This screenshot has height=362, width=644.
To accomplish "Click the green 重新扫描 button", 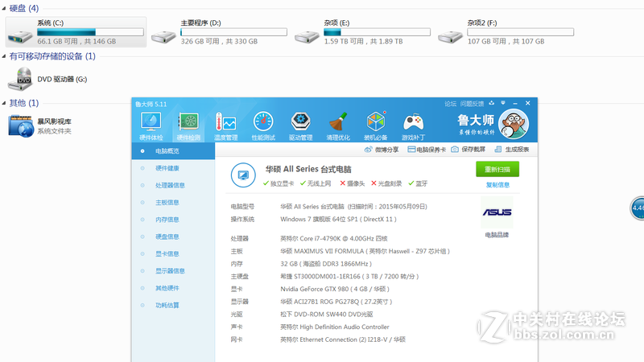I will (x=497, y=169).
